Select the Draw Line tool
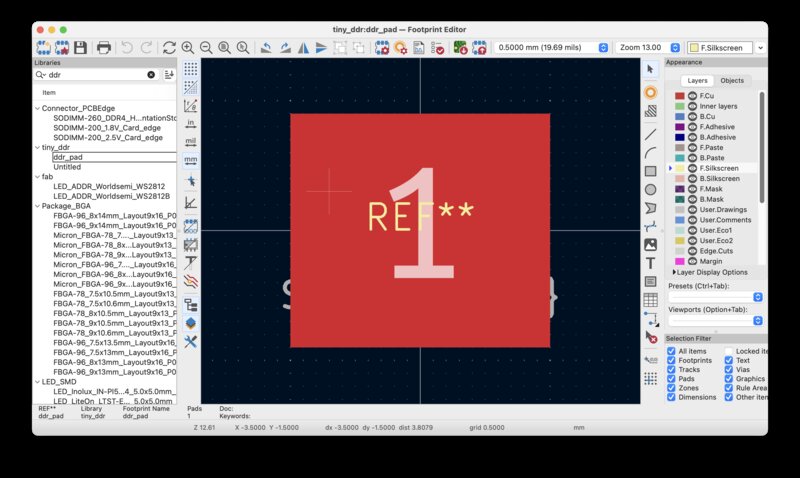The width and height of the screenshot is (800, 478). (650, 133)
